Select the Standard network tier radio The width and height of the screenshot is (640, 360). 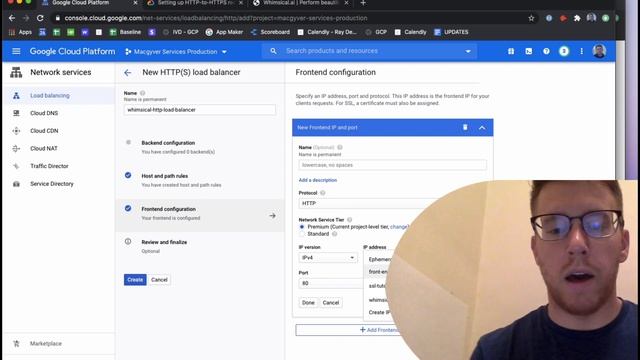pos(302,234)
